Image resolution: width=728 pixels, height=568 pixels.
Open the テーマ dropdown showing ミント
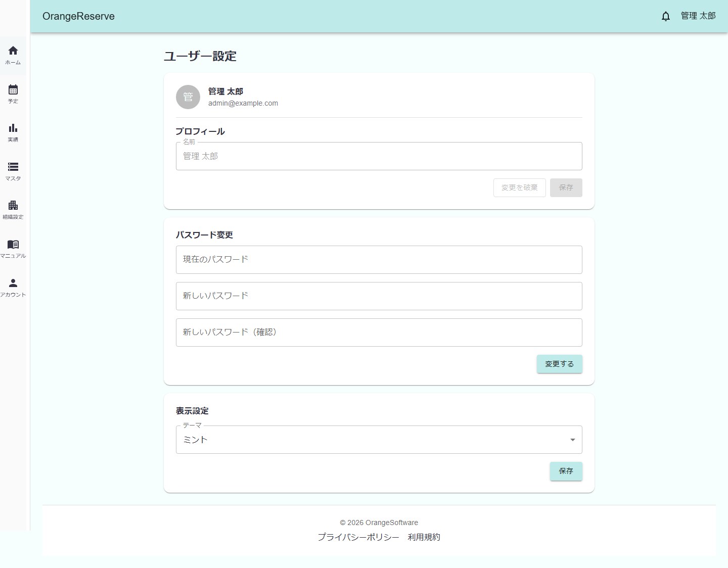(x=379, y=440)
